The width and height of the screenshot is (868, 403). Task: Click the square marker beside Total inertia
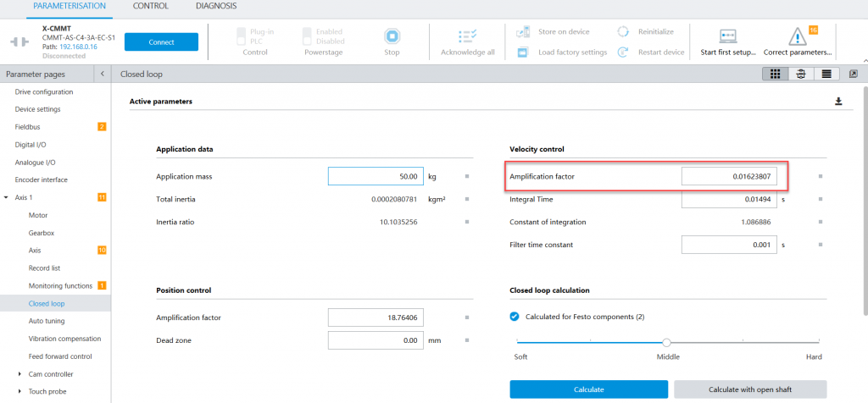(467, 199)
